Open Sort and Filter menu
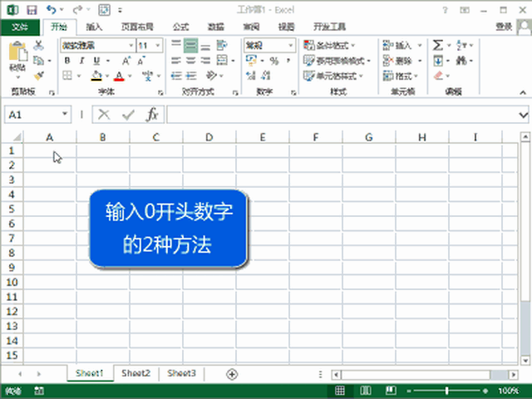The height and width of the screenshot is (399, 532). point(464,45)
